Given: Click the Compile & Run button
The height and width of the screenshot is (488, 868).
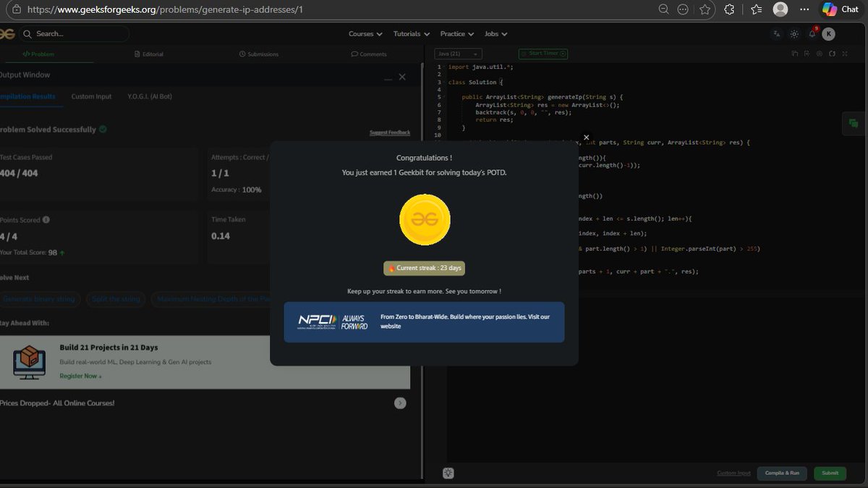Looking at the screenshot, I should coord(782,473).
